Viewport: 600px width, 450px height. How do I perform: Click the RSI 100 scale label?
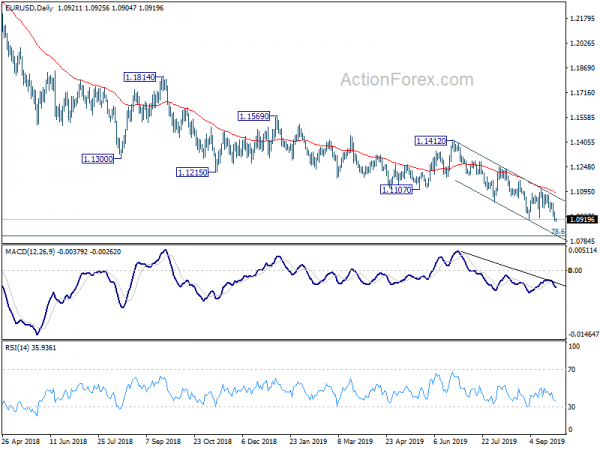(x=574, y=346)
